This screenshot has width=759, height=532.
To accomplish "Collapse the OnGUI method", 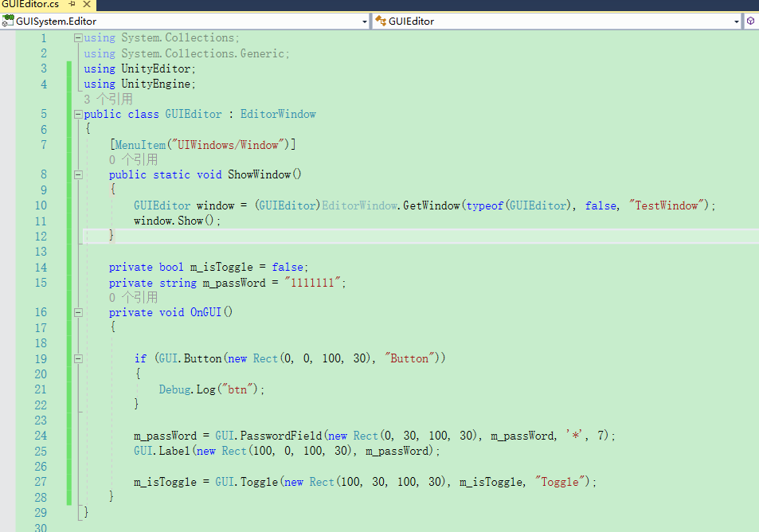I will (x=78, y=313).
